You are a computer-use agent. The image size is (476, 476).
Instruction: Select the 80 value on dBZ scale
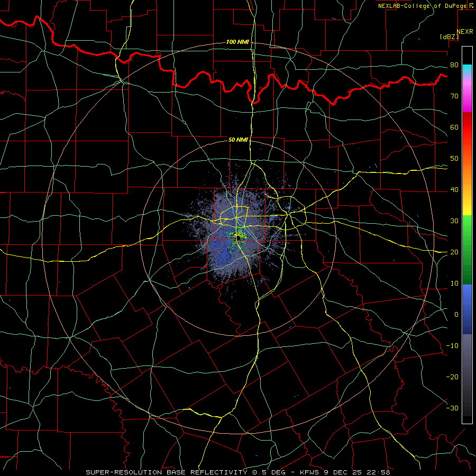pyautogui.click(x=454, y=65)
